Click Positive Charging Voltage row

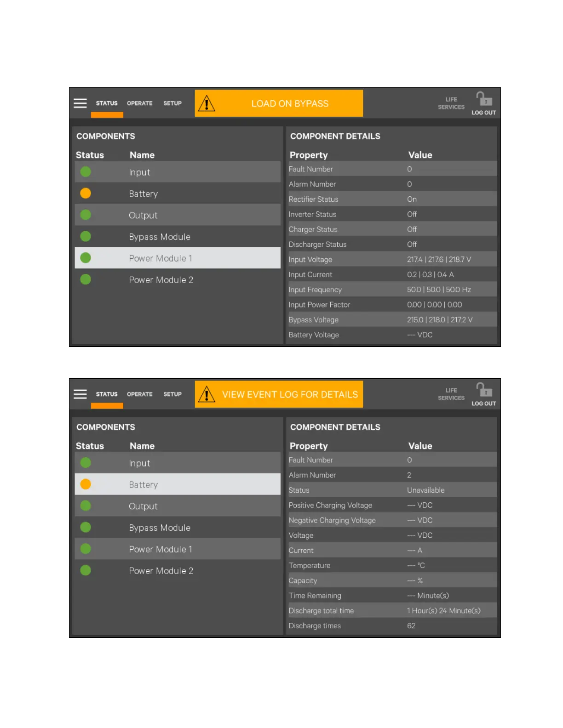point(392,505)
